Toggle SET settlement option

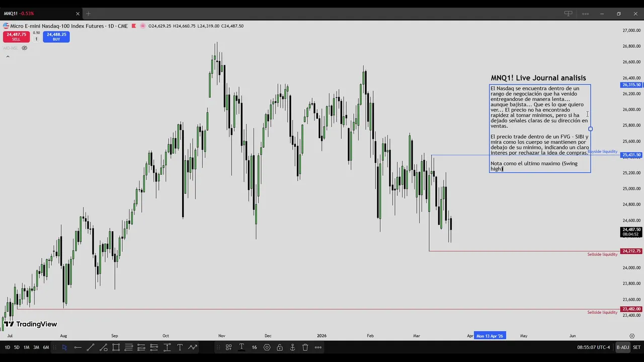pos(637,347)
